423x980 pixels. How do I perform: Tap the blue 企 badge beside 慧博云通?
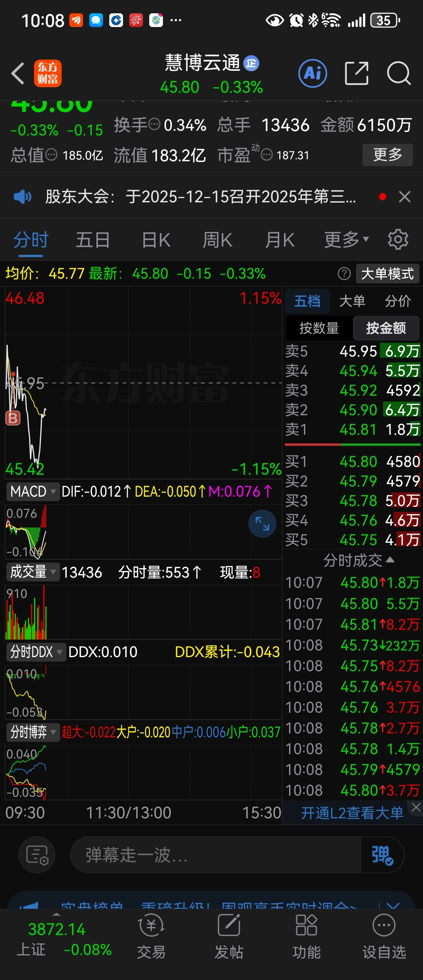(x=251, y=63)
